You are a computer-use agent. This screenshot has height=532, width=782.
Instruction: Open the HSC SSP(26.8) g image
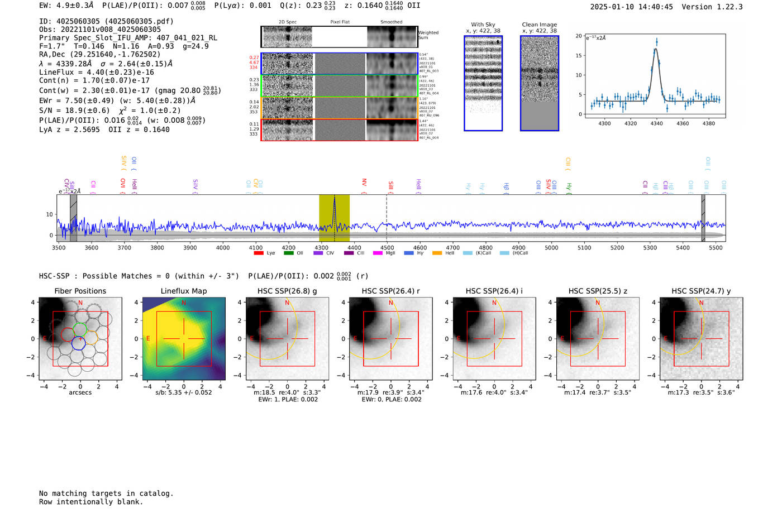288,338
